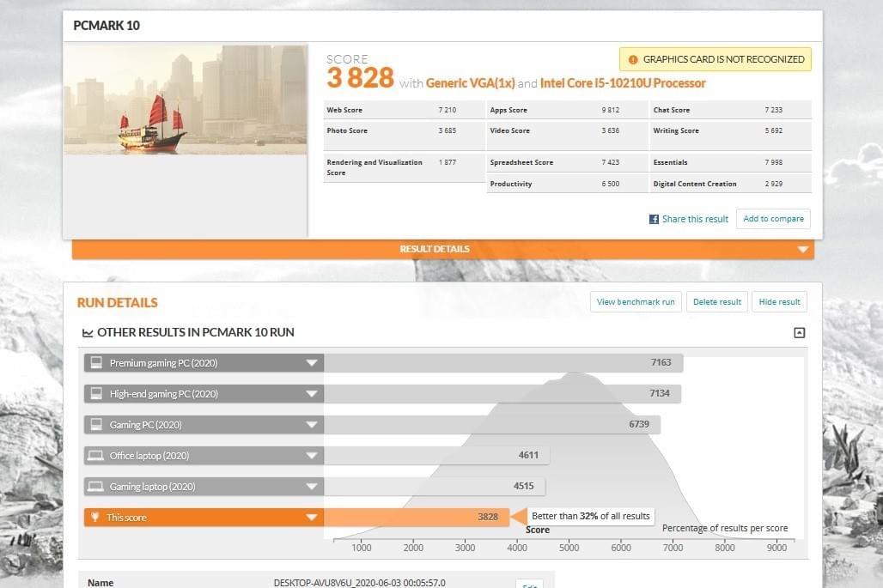Click the Edit button beside Name

pyautogui.click(x=529, y=584)
